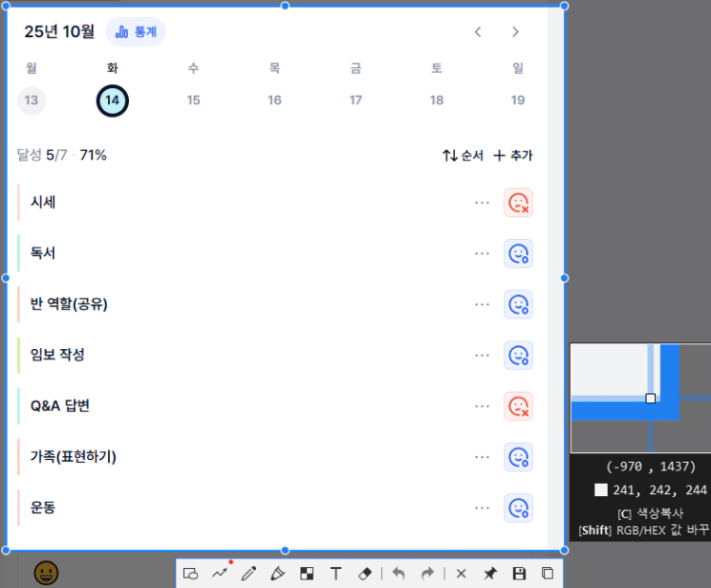Open the 통계 statistics button
The width and height of the screenshot is (711, 588).
point(136,32)
